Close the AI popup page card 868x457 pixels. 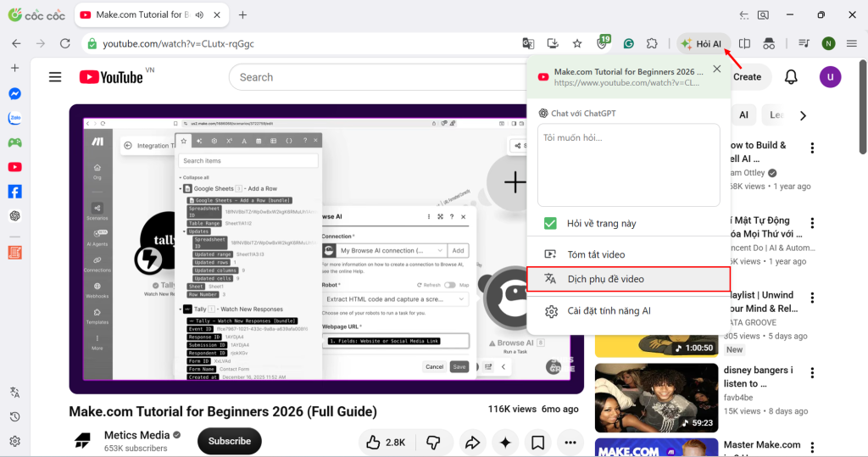click(x=717, y=69)
